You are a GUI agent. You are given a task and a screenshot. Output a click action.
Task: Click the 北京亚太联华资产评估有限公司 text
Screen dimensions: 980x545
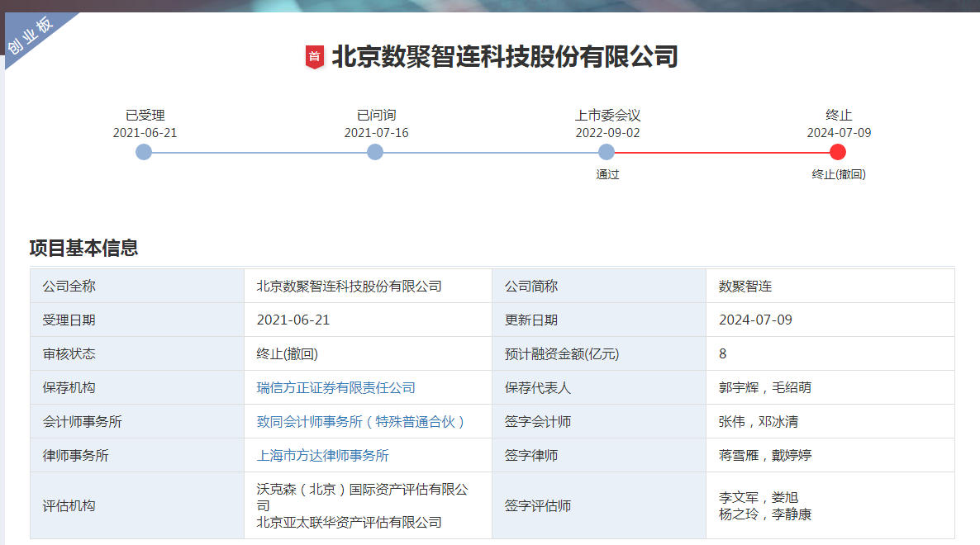click(x=349, y=523)
